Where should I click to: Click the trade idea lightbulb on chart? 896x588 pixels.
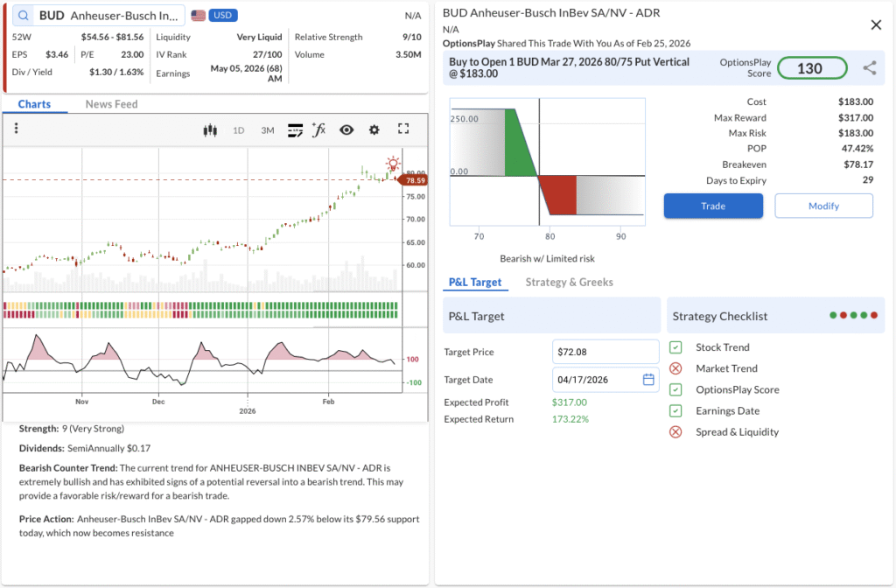pos(393,164)
